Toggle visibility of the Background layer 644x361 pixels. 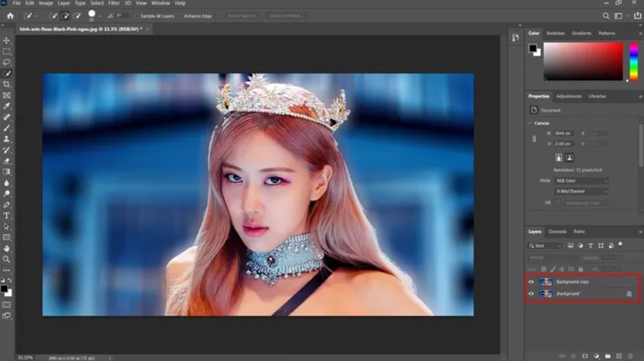point(531,294)
